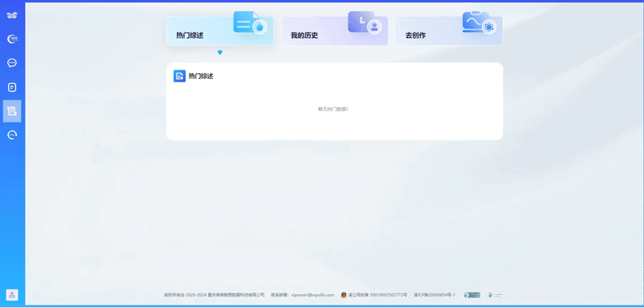The width and height of the screenshot is (644, 307).
Task: Click the 暂无热门数据 empty message
Action: 333,110
